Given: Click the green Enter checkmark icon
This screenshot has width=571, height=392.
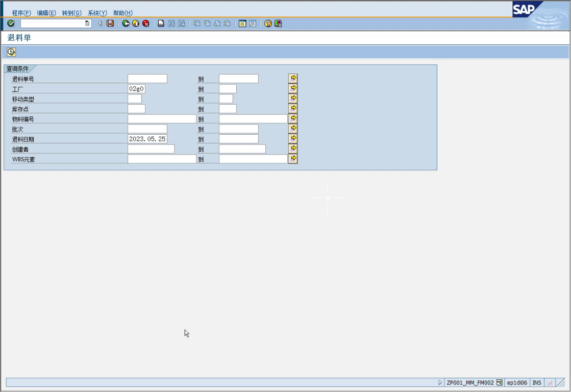Looking at the screenshot, I should pyautogui.click(x=11, y=23).
